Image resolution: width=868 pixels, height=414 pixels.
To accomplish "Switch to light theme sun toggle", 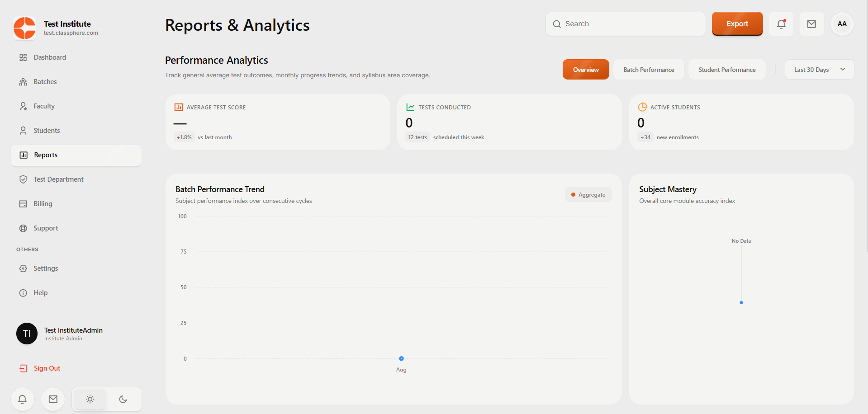I will click(90, 399).
